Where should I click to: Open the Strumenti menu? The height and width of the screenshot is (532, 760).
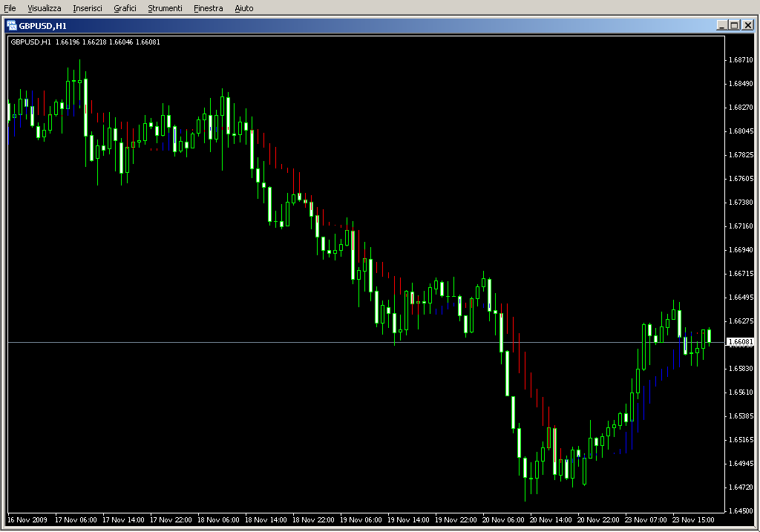coord(165,8)
